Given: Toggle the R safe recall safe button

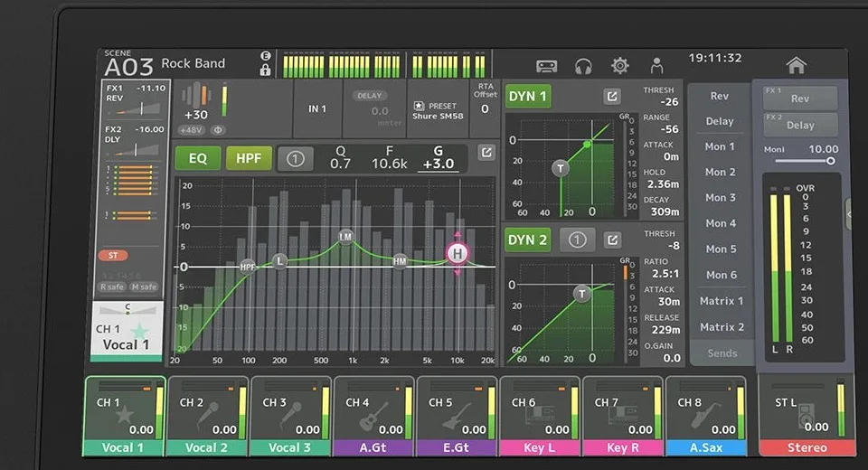Looking at the screenshot, I should pos(112,287).
